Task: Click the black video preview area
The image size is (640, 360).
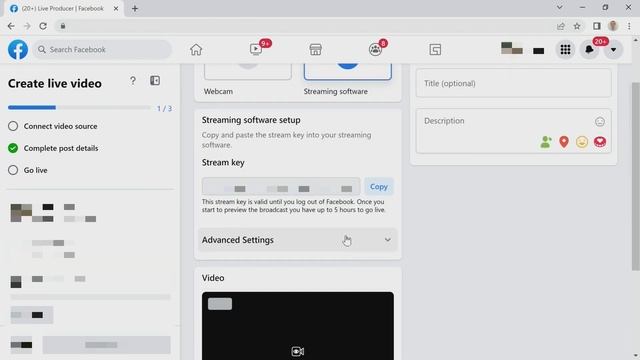Action: (x=298, y=326)
